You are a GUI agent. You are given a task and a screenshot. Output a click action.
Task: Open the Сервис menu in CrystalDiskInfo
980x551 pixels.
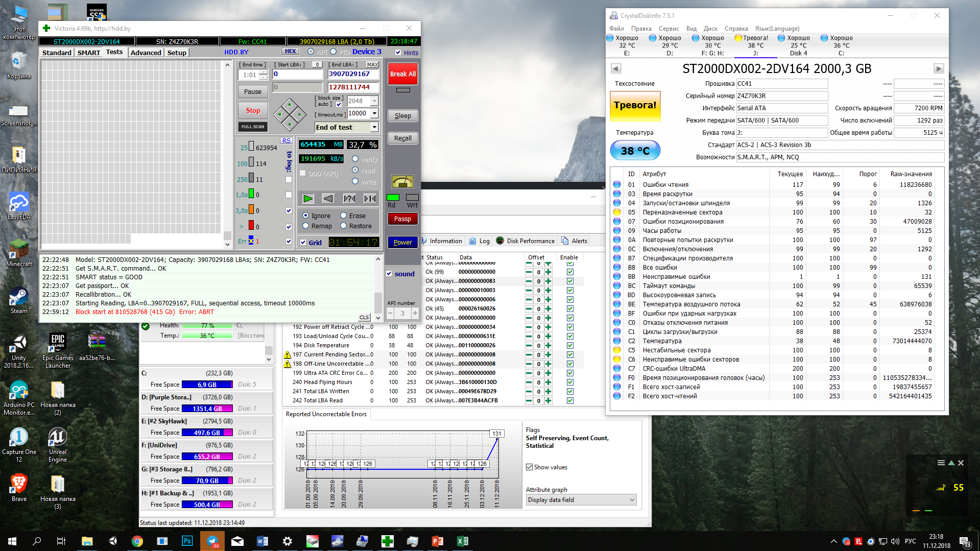(668, 29)
